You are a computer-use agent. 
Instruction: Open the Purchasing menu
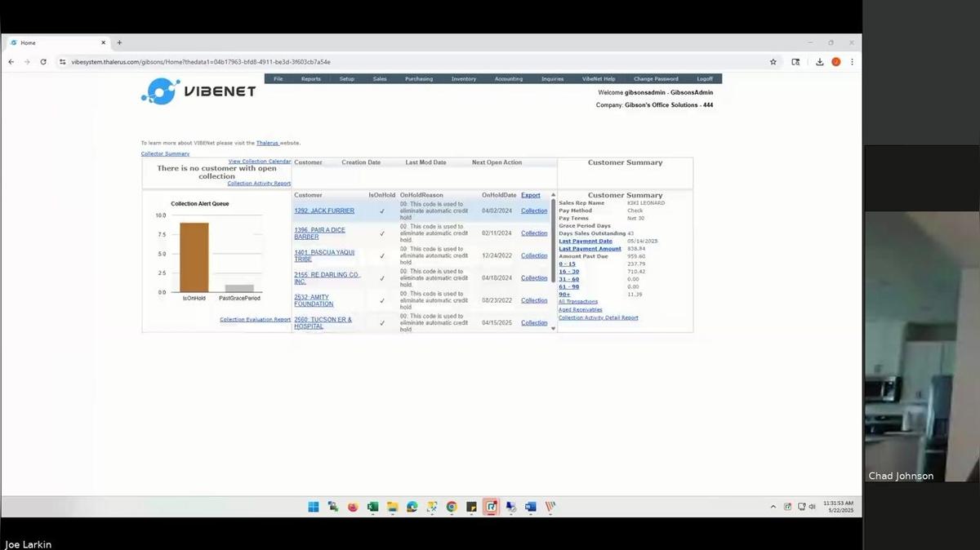click(418, 79)
